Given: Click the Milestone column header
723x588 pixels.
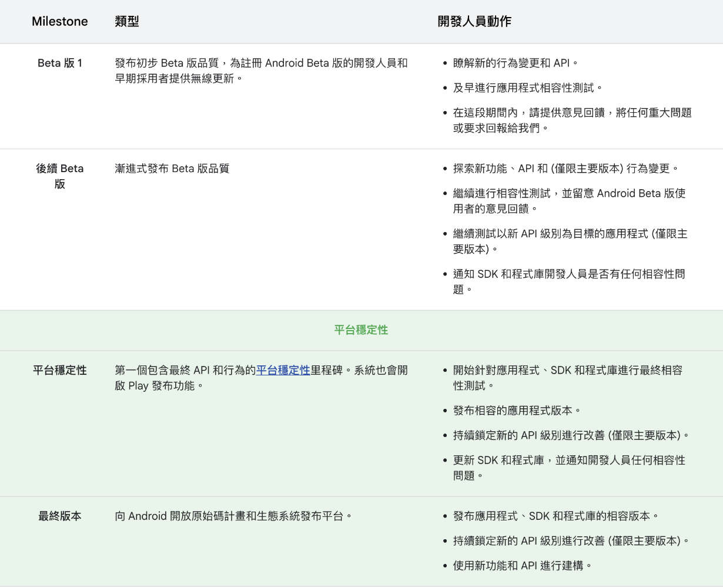Looking at the screenshot, I should click(x=59, y=22).
